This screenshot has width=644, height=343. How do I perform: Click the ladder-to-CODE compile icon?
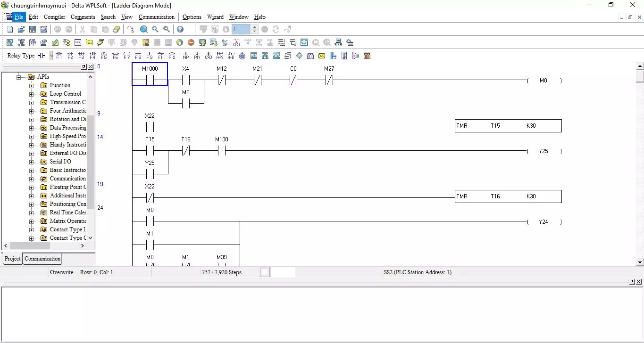tap(236, 42)
